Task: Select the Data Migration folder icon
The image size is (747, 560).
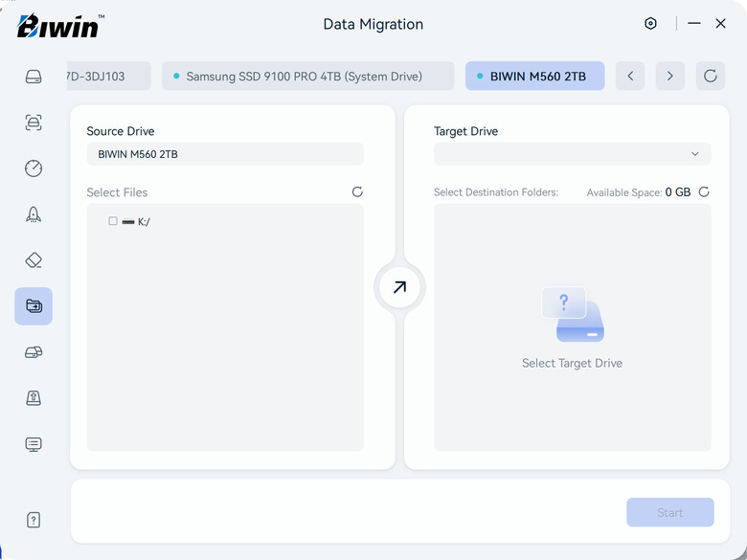Action: 34,305
